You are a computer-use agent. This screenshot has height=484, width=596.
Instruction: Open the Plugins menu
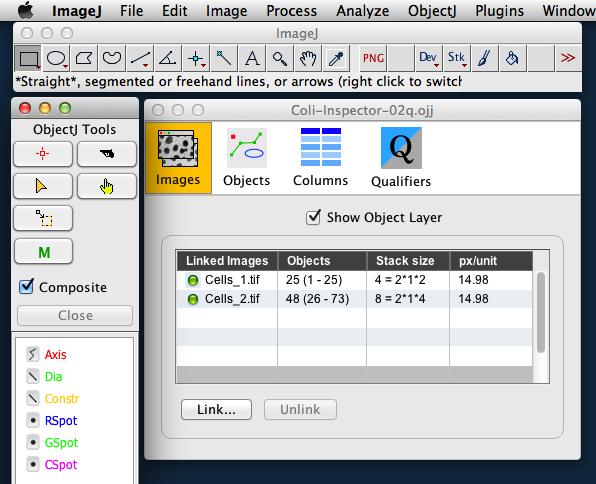[499, 11]
